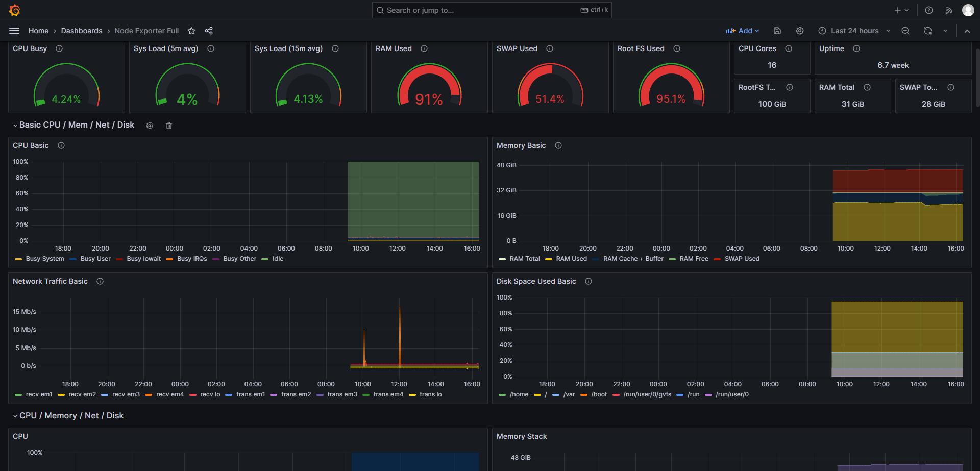Open the news feed RSS icon
This screenshot has height=471, width=980.
click(x=949, y=10)
